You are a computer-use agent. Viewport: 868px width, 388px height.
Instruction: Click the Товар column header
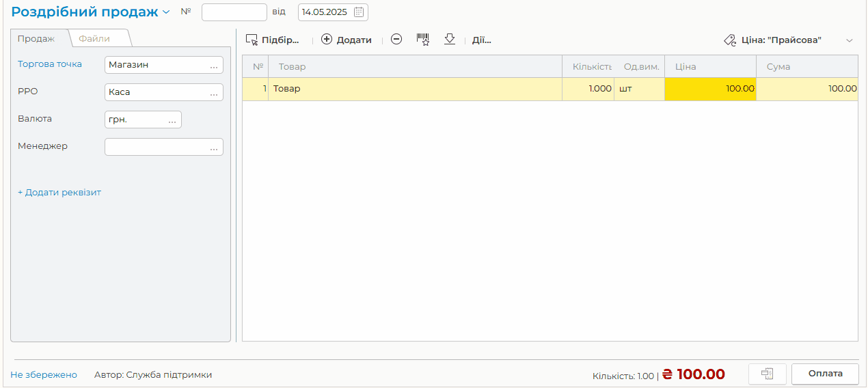[x=415, y=67]
